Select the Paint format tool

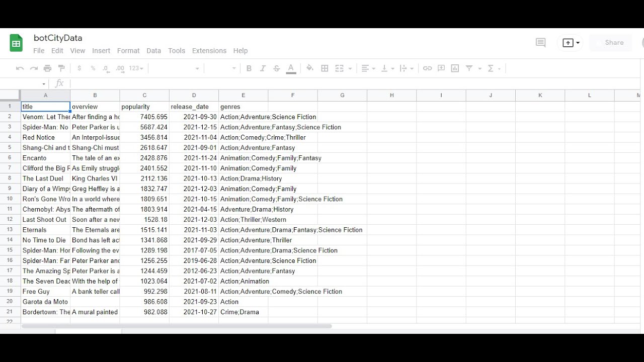click(x=61, y=68)
